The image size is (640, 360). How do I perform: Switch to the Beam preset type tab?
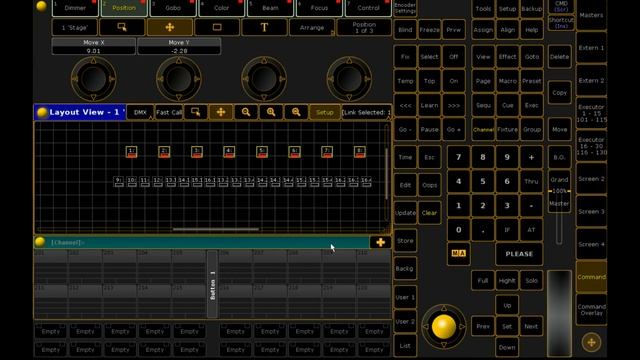[x=270, y=8]
